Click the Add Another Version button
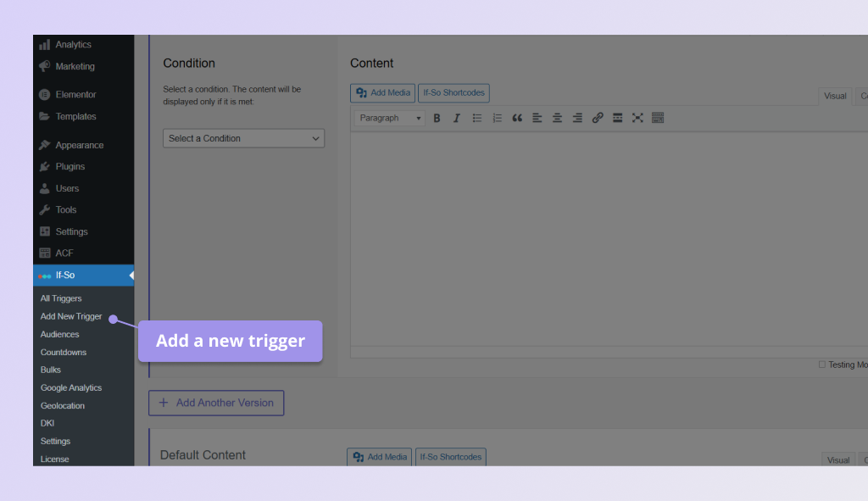The image size is (868, 501). [x=216, y=403]
